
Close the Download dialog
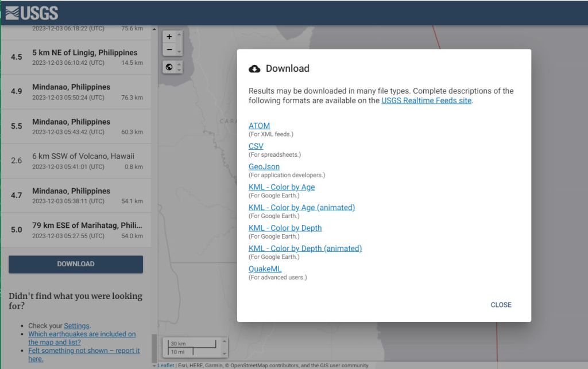(x=501, y=305)
